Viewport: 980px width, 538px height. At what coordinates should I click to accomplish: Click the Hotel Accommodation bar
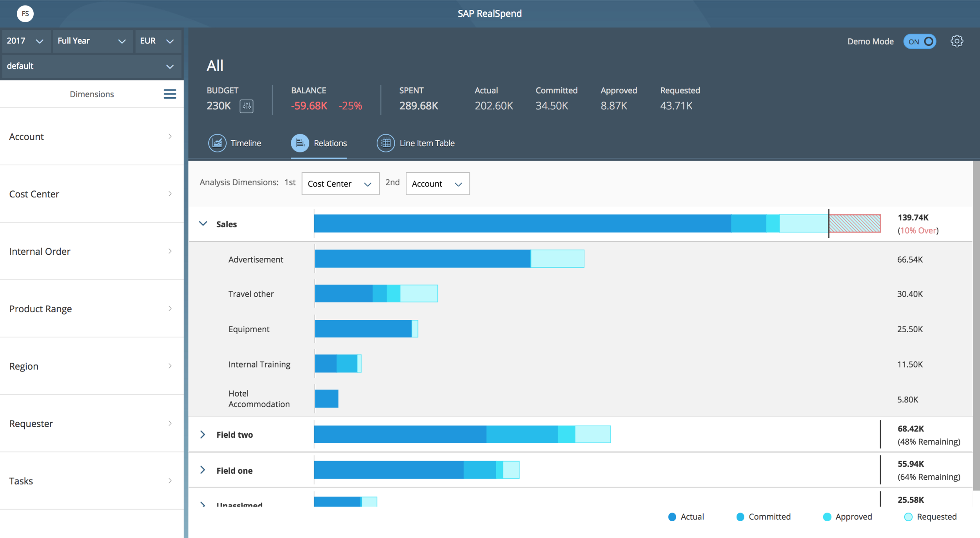(327, 399)
